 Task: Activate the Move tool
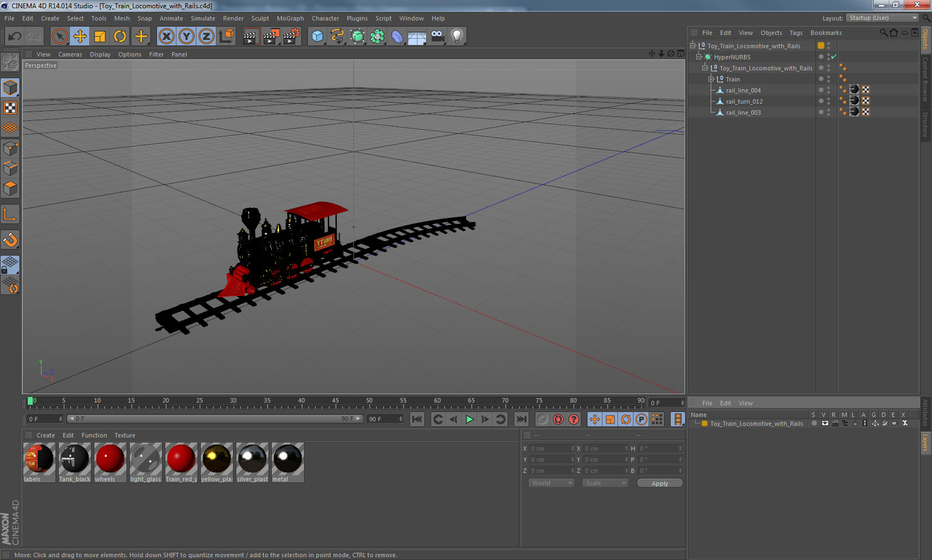tap(80, 37)
